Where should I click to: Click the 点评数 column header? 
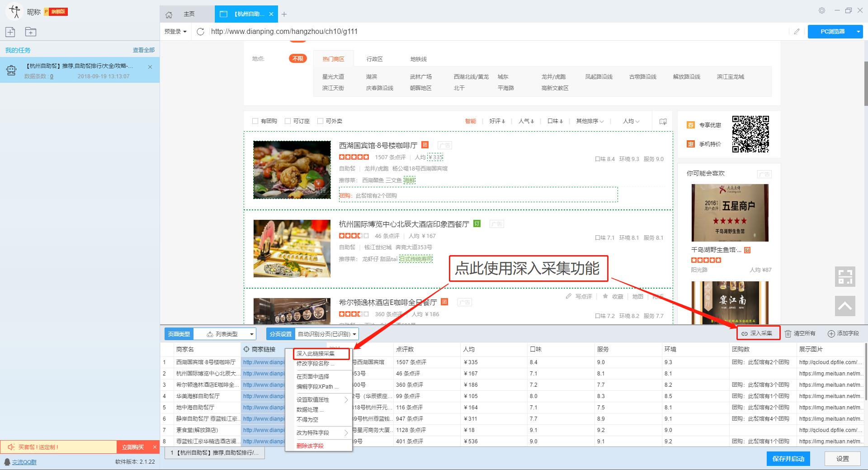coord(426,349)
